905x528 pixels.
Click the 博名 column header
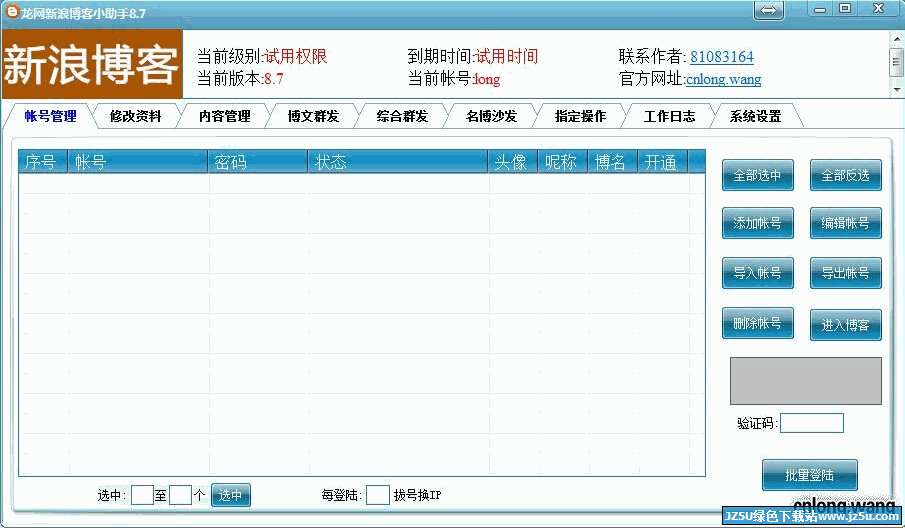tap(612, 162)
